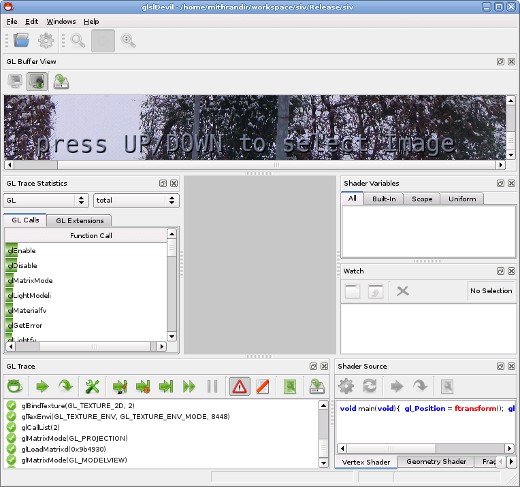The image size is (520, 487).
Task: Click the blank gray toolbar button
Action: point(103,40)
